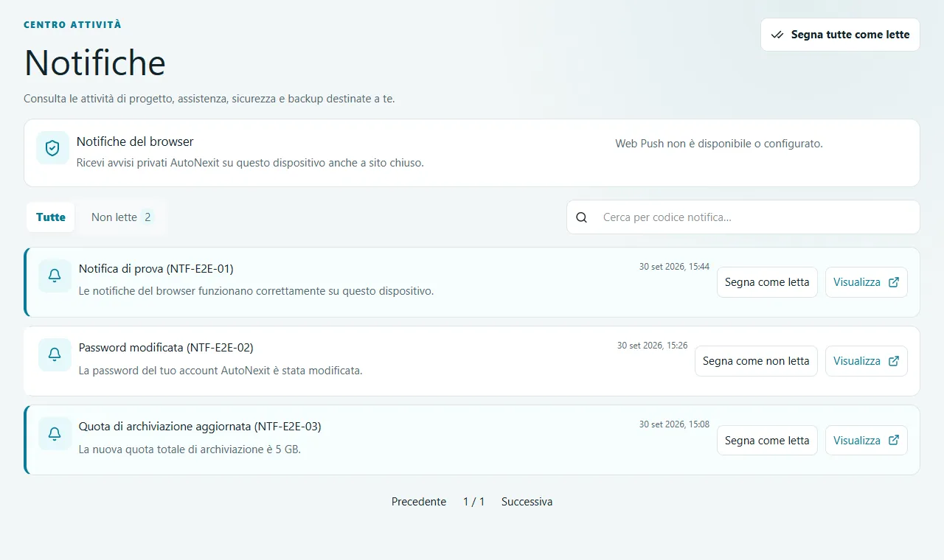The image size is (944, 560).
Task: Mark Notifica di prova as read
Action: click(767, 282)
